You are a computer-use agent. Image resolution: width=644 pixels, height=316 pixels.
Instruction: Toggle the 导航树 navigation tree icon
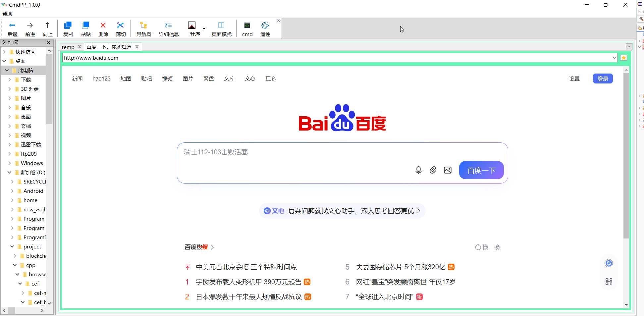[x=143, y=26]
